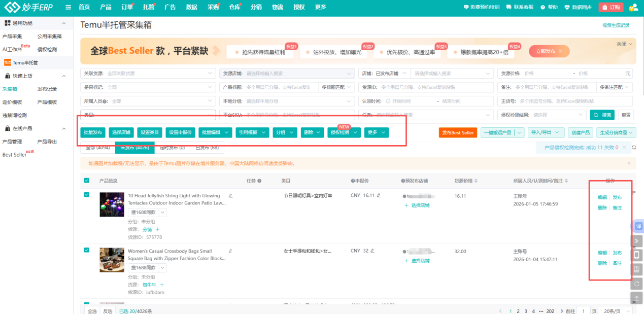This screenshot has height=314, width=644.
Task: Open the 导入/导出 dropdown
Action: point(546,132)
